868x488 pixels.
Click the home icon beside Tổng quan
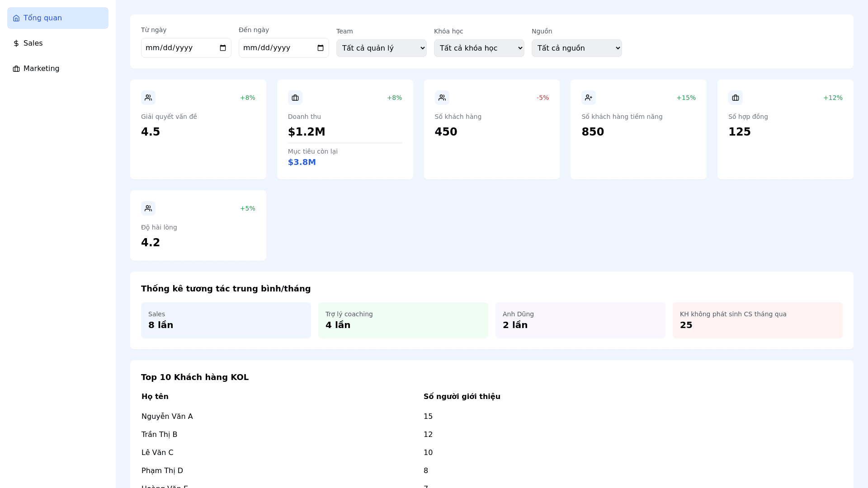tap(16, 18)
